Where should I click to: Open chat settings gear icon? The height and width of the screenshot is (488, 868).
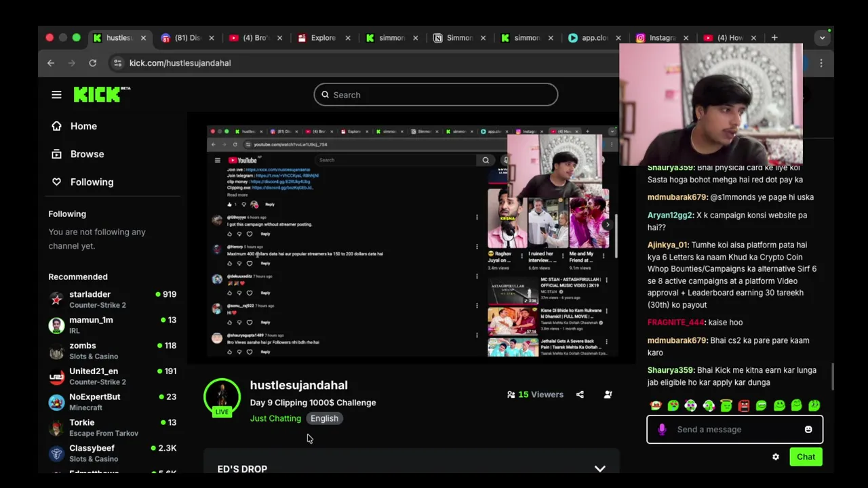click(x=776, y=457)
